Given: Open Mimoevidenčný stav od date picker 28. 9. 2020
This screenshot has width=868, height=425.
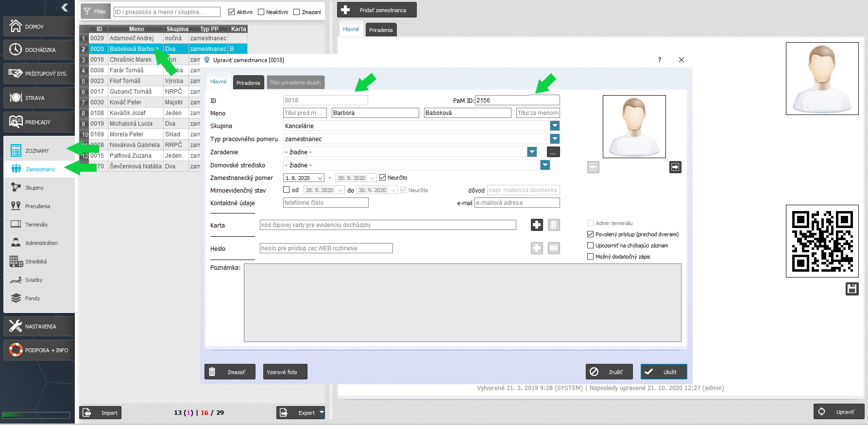Looking at the screenshot, I should pos(340,190).
